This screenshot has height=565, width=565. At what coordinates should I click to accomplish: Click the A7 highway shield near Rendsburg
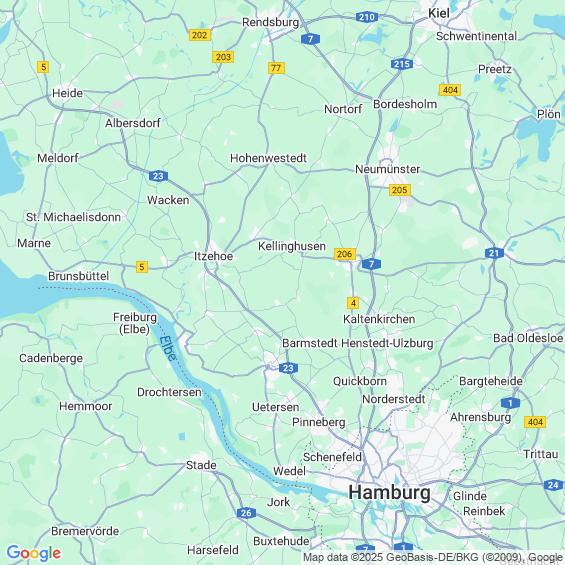310,39
